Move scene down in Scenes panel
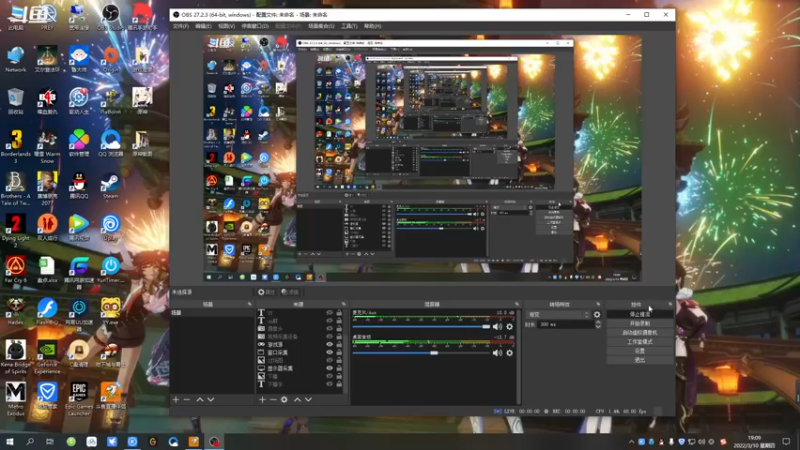The image size is (800, 450). [211, 400]
